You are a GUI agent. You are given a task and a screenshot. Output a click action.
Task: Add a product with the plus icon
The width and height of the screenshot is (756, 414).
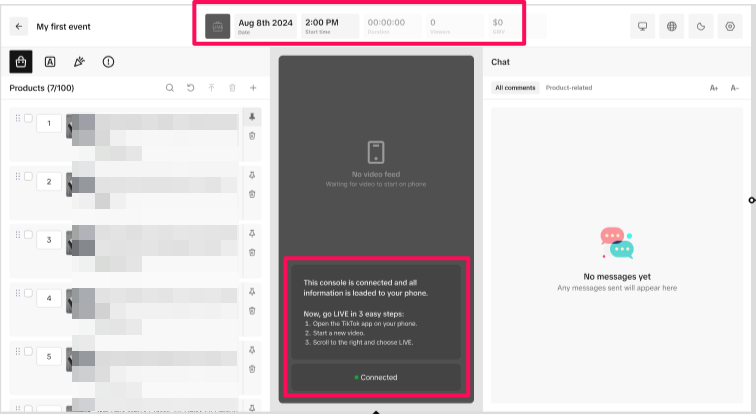point(253,88)
